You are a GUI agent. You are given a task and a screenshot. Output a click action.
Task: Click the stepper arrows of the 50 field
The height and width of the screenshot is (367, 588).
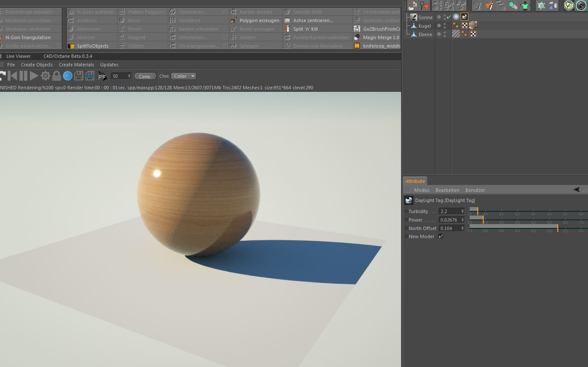(129, 76)
